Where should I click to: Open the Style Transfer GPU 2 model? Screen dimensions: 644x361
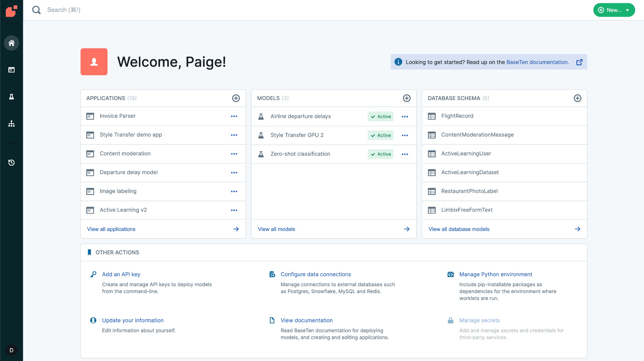pyautogui.click(x=334, y=135)
